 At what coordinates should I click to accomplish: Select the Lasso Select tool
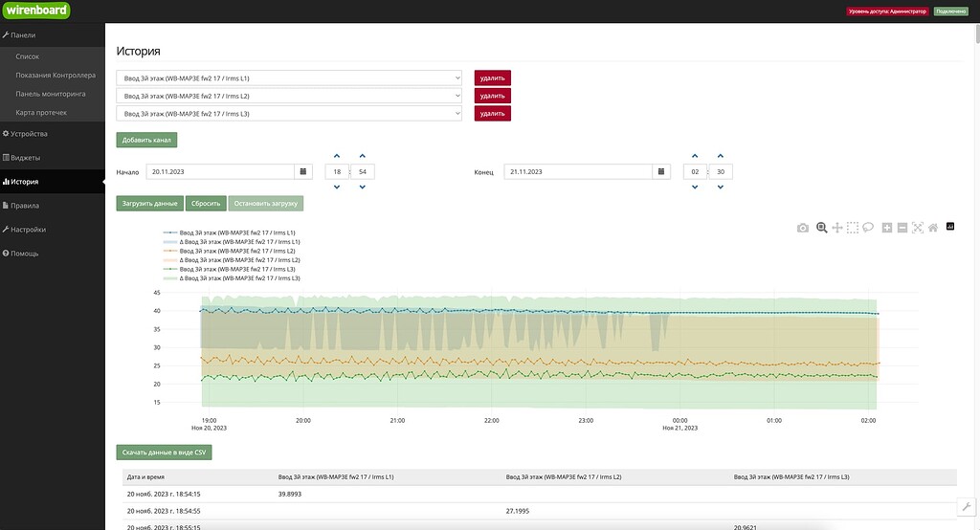[x=868, y=228]
